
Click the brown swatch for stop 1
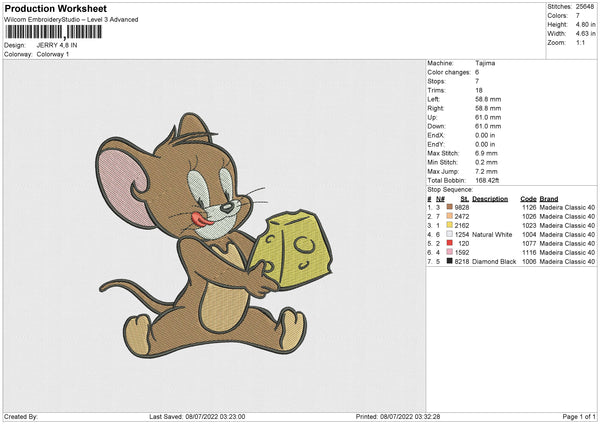click(x=450, y=207)
